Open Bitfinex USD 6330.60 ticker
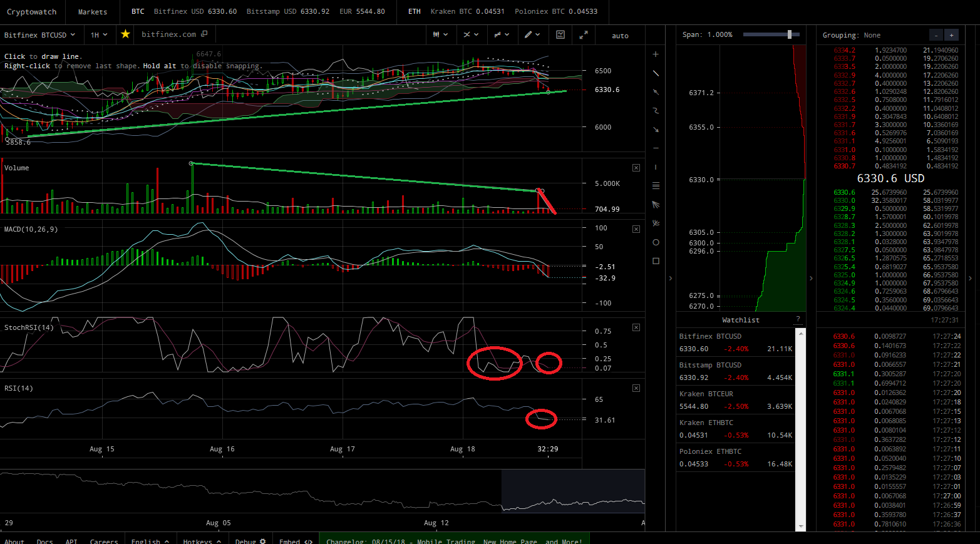Screen dimensions: 980x544 [195, 12]
